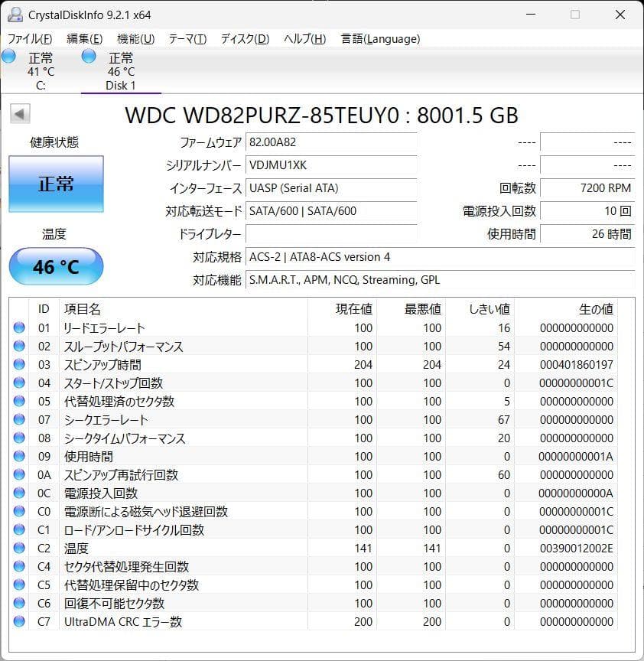Viewport: 644px width, 661px height.
Task: Select the C: drive tab at 41 °C
Action: (x=41, y=71)
